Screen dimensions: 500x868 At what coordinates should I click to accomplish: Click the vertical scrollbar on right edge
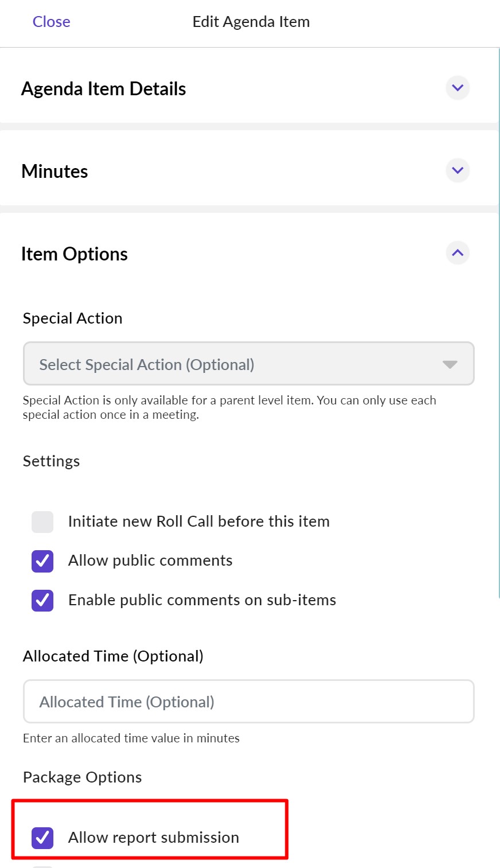click(x=498, y=321)
